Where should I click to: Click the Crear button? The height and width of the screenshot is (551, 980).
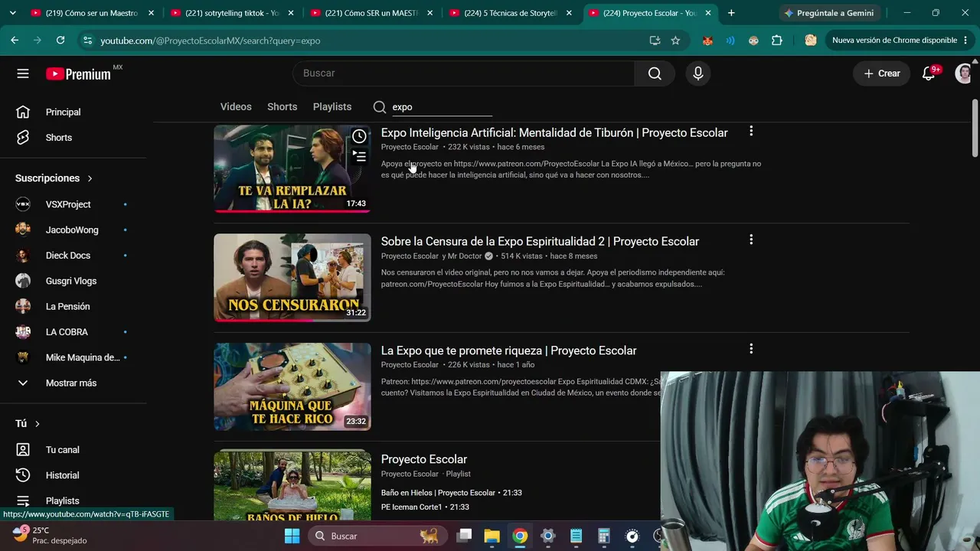pos(882,73)
